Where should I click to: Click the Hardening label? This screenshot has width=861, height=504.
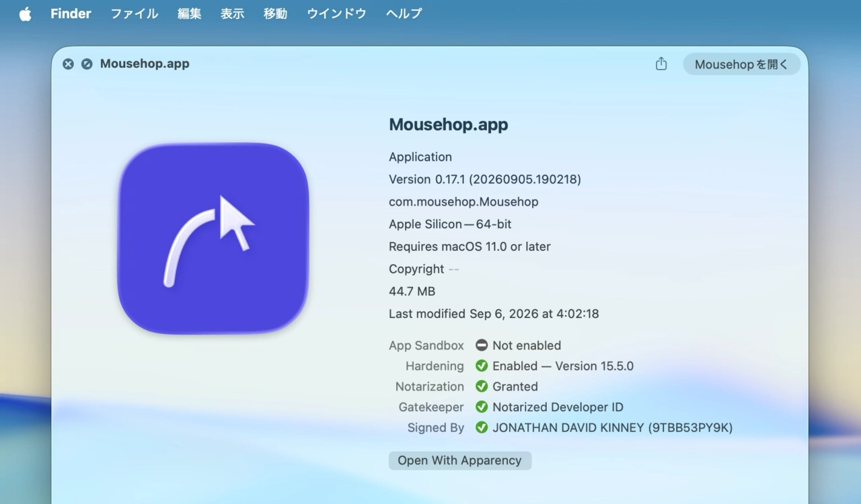pyautogui.click(x=435, y=366)
